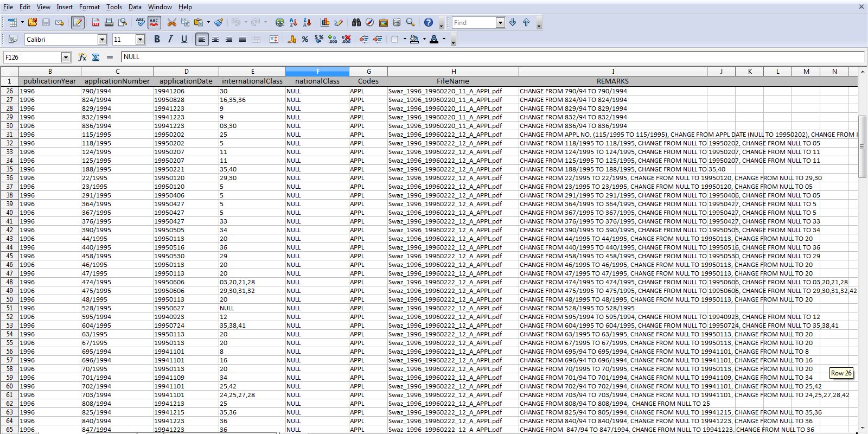Cut the selected cells
The height and width of the screenshot is (434, 868).
click(x=172, y=22)
